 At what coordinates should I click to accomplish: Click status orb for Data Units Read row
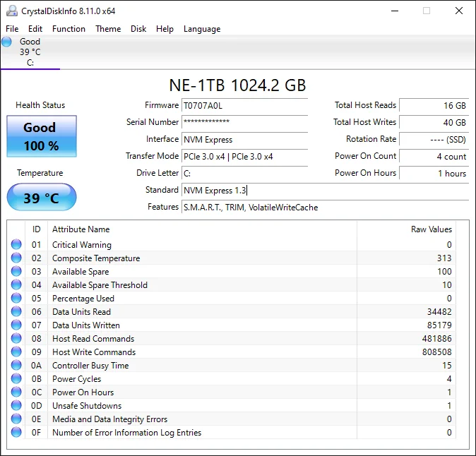[x=16, y=311]
